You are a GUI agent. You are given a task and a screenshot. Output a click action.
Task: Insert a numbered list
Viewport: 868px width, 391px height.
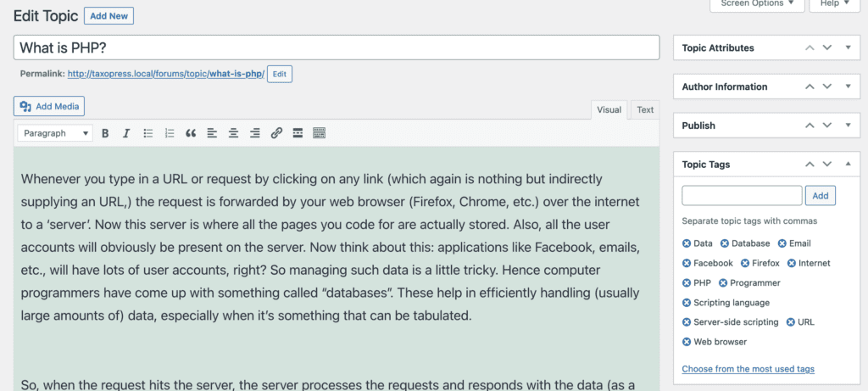(170, 133)
